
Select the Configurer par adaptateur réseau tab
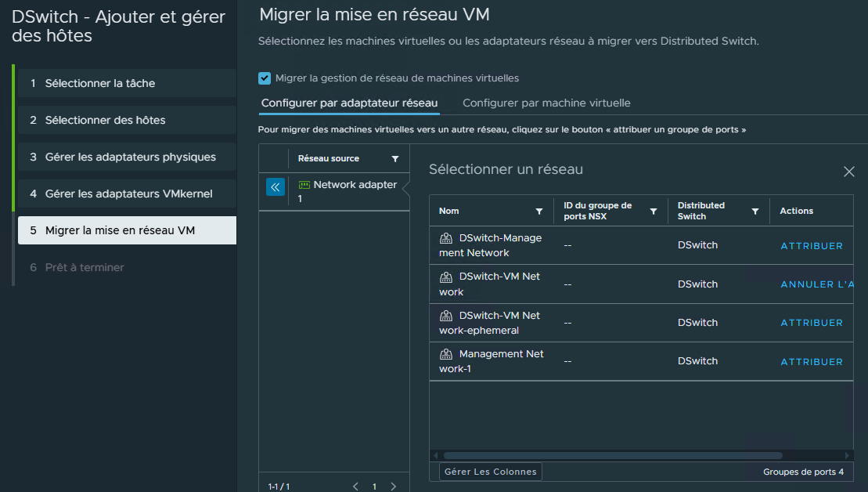click(x=349, y=103)
